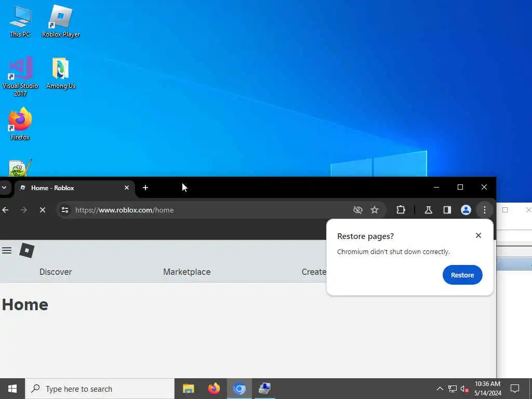Open the taskbar computer app icon
Image resolution: width=532 pixels, height=399 pixels.
(x=264, y=389)
